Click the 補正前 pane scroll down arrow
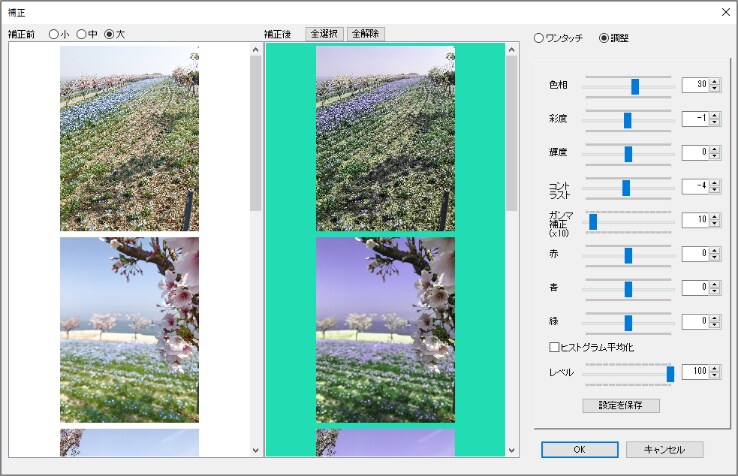The width and height of the screenshot is (738, 476). [x=256, y=451]
